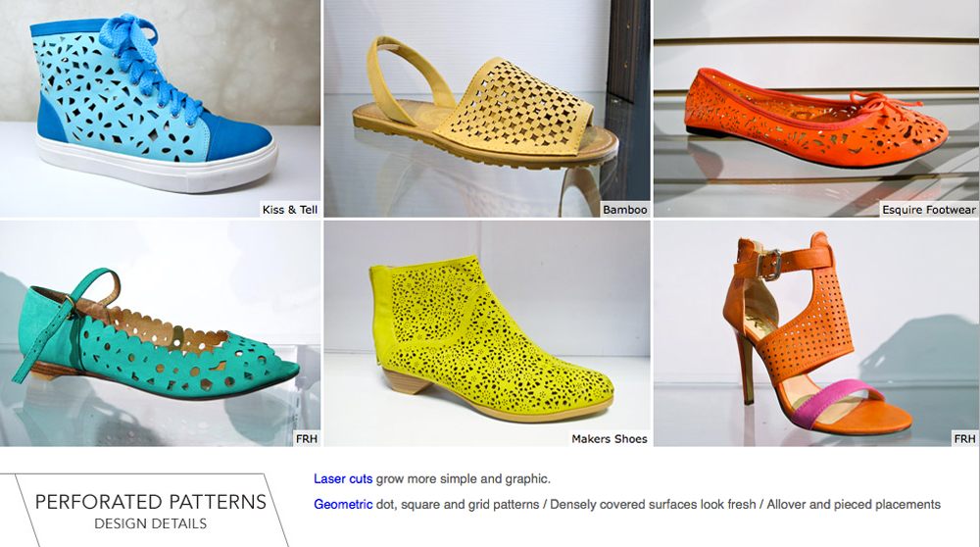
Task: Click the Bamboo brand label
Action: pyautogui.click(x=625, y=210)
